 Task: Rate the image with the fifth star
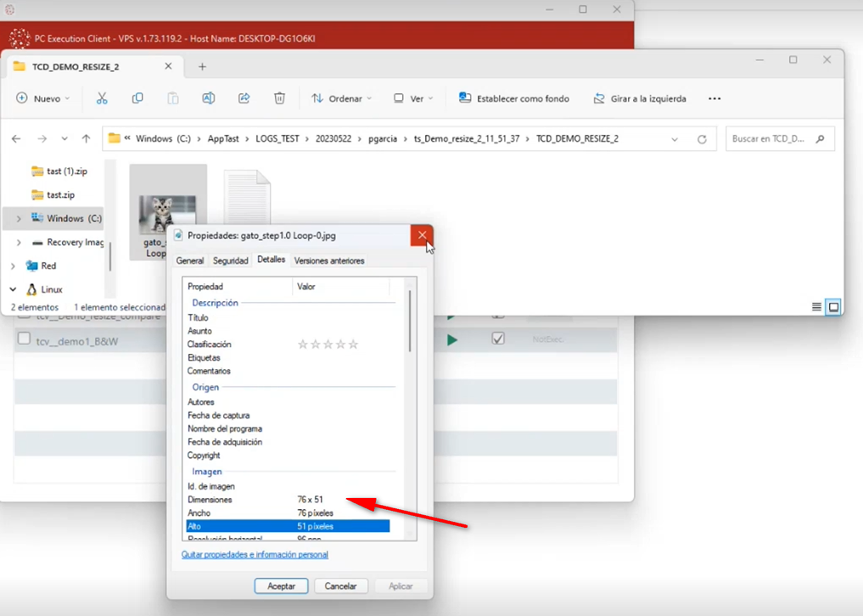(354, 344)
